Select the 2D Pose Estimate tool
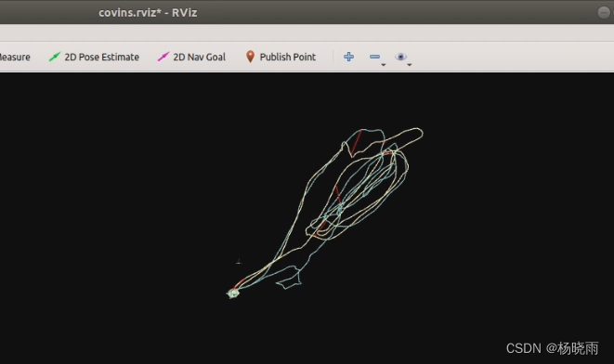The image size is (614, 364). tap(94, 57)
